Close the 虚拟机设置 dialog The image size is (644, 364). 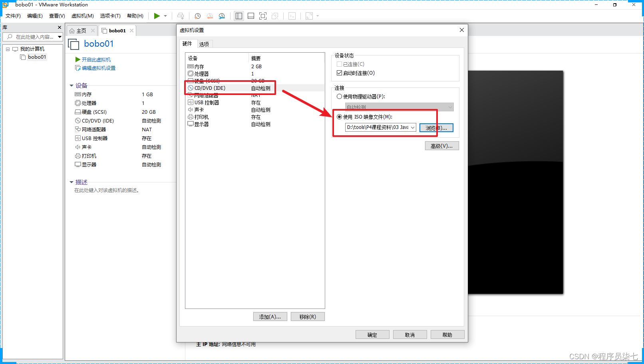click(462, 30)
